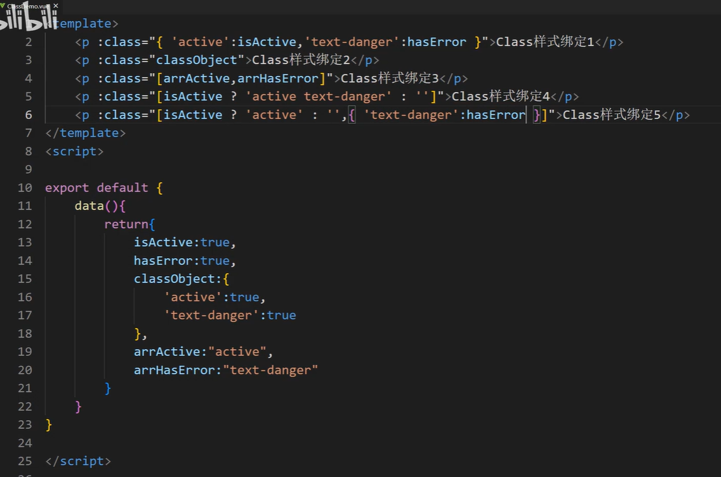Image resolution: width=721 pixels, height=477 pixels.
Task: Click the text 'Class样式绑定2'
Action: 301,60
